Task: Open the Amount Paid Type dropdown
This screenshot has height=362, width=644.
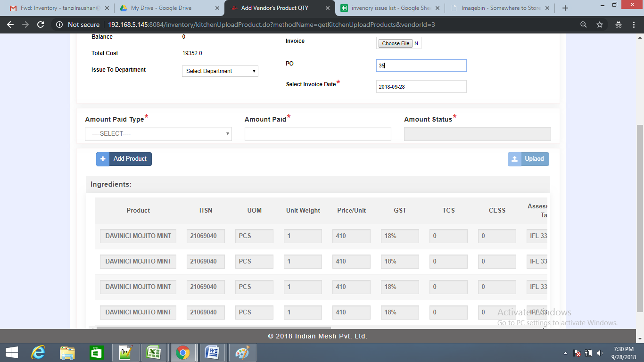Action: pyautogui.click(x=158, y=134)
